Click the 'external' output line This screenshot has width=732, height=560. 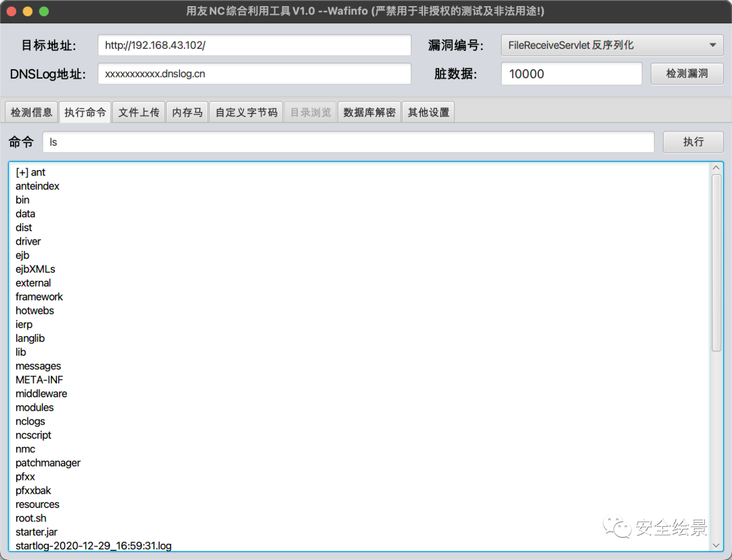click(x=33, y=283)
